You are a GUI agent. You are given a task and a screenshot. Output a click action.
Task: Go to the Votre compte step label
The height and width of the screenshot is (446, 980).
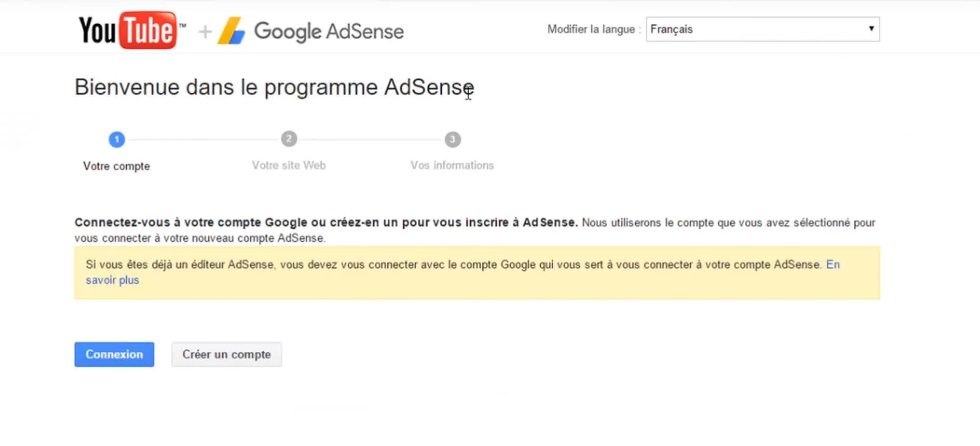(116, 166)
